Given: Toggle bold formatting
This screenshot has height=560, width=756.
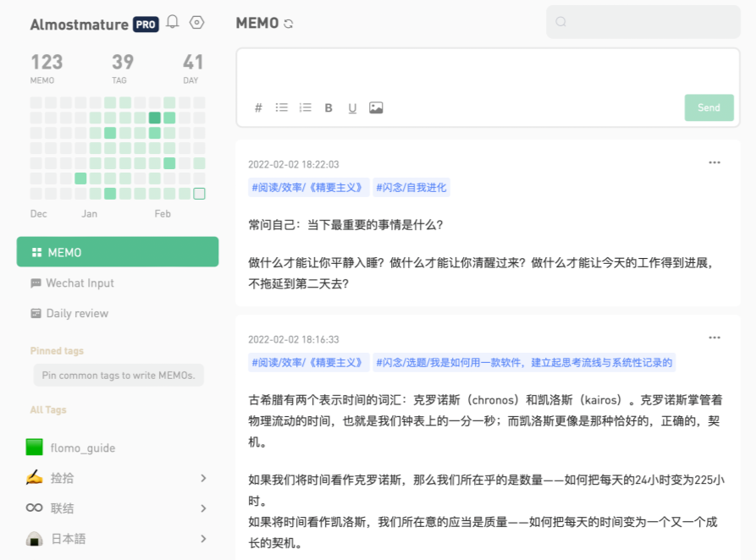Looking at the screenshot, I should tap(328, 108).
